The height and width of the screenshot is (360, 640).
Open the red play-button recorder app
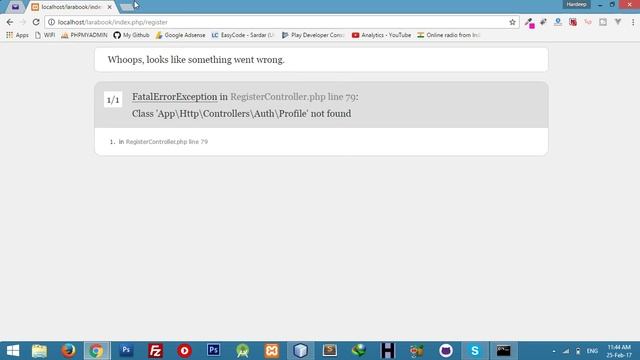(x=184, y=351)
